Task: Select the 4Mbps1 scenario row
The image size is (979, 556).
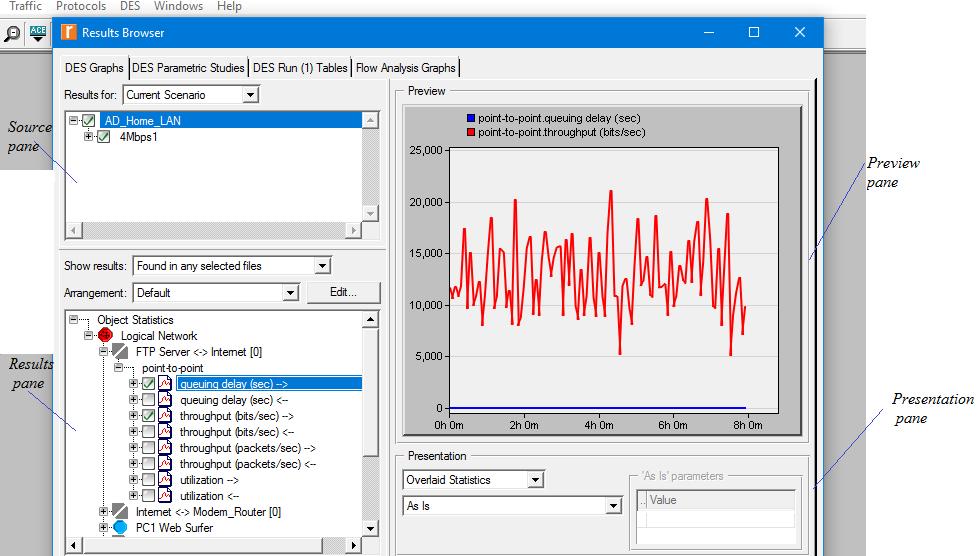Action: pyautogui.click(x=139, y=137)
